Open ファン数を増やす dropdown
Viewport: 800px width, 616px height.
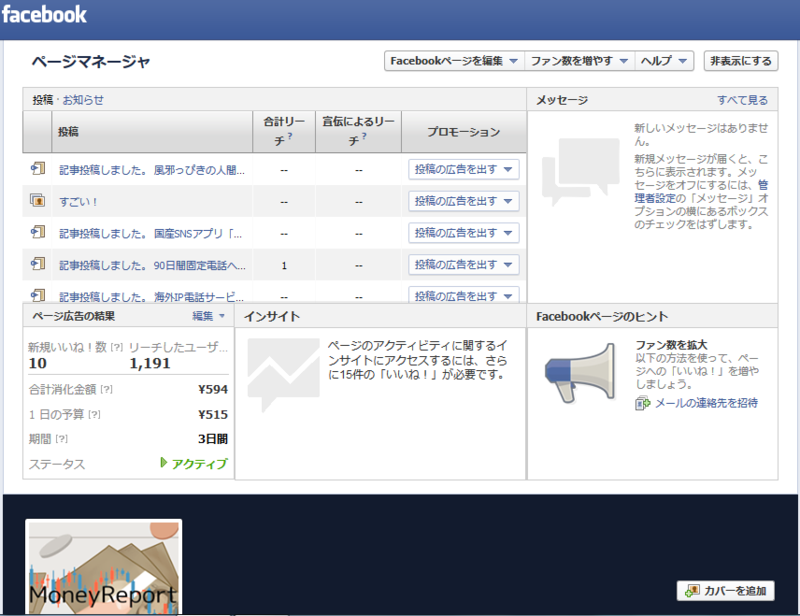click(x=579, y=61)
